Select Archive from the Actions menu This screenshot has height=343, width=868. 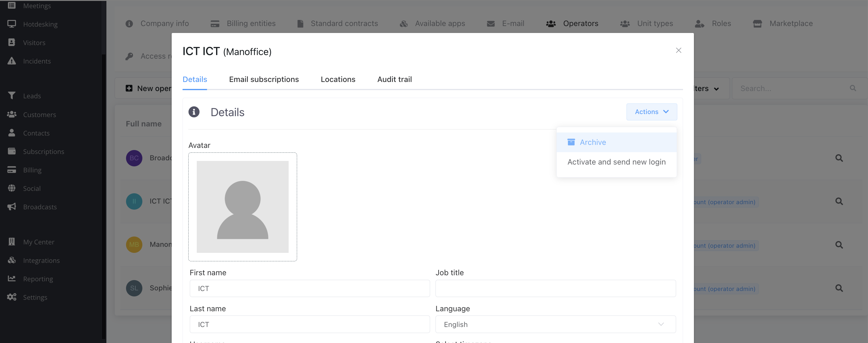(x=592, y=142)
